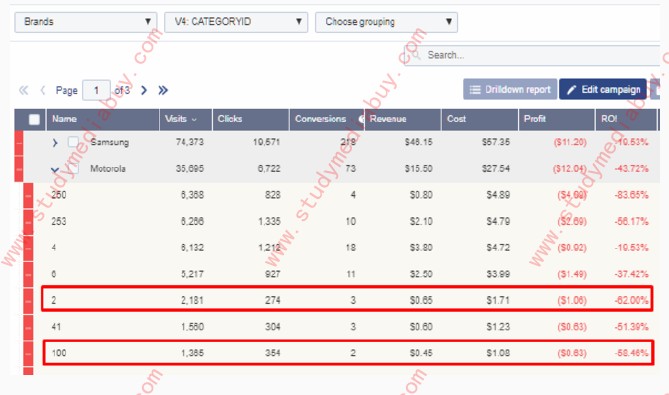669x395 pixels.
Task: Click the $4.72 cost value
Action: pyautogui.click(x=498, y=247)
